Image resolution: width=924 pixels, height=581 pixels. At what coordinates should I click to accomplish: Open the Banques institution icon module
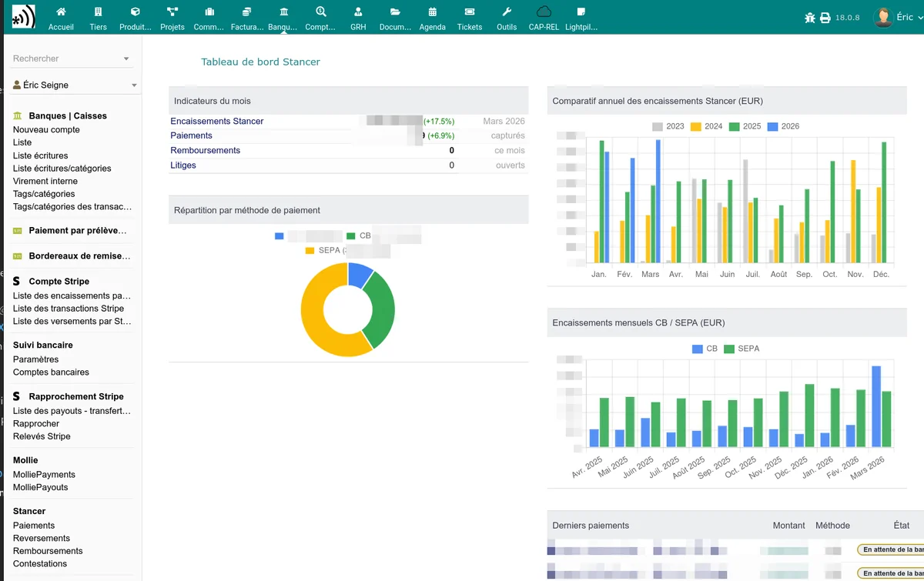[x=283, y=12]
